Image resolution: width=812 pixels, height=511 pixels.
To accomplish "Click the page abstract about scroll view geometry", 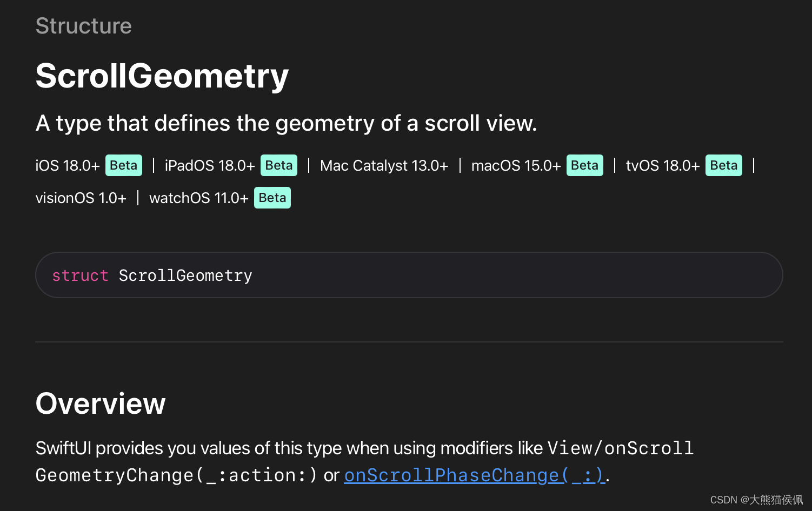I will [287, 123].
